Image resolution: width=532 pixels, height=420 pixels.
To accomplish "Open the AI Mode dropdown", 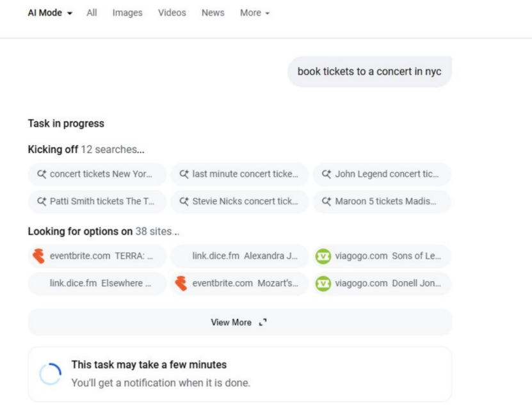I will (50, 13).
